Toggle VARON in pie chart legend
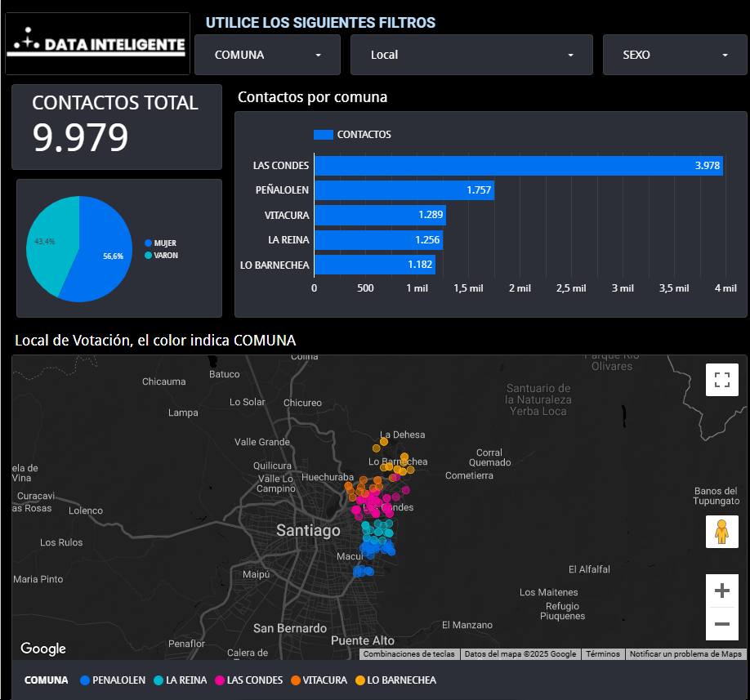The image size is (750, 700). (165, 256)
